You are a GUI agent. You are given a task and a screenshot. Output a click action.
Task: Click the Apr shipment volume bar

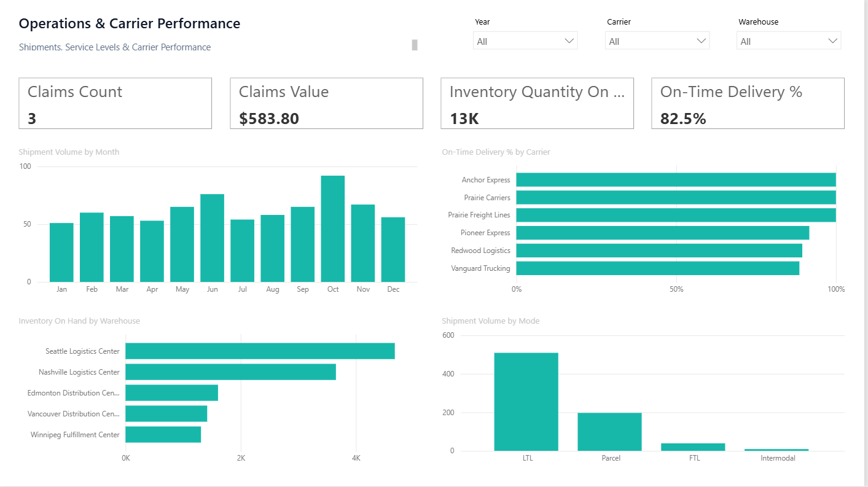[152, 251]
